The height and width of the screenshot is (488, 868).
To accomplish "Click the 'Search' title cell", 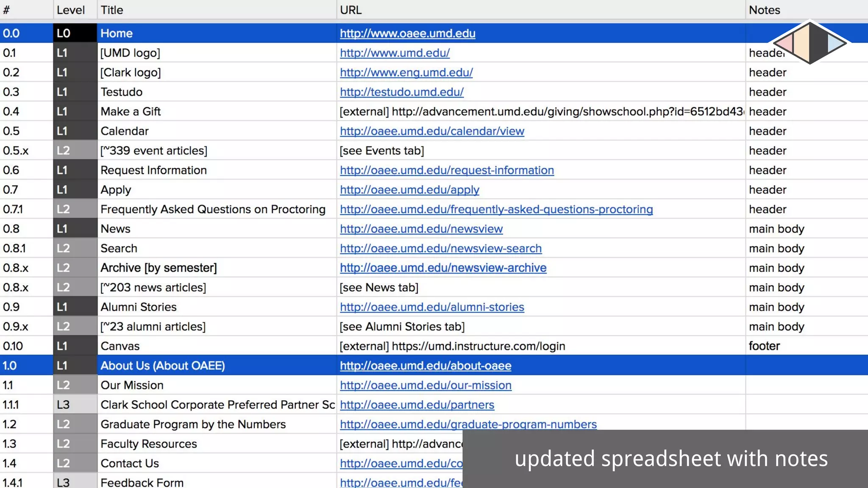I will (x=217, y=248).
